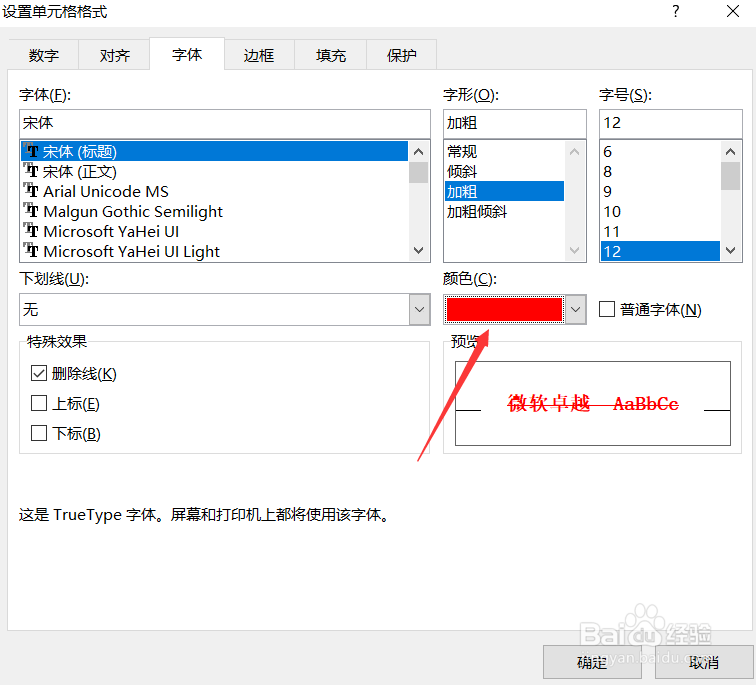The height and width of the screenshot is (685, 756).
Task: Expand the 颜色 color dropdown arrow
Action: [575, 309]
